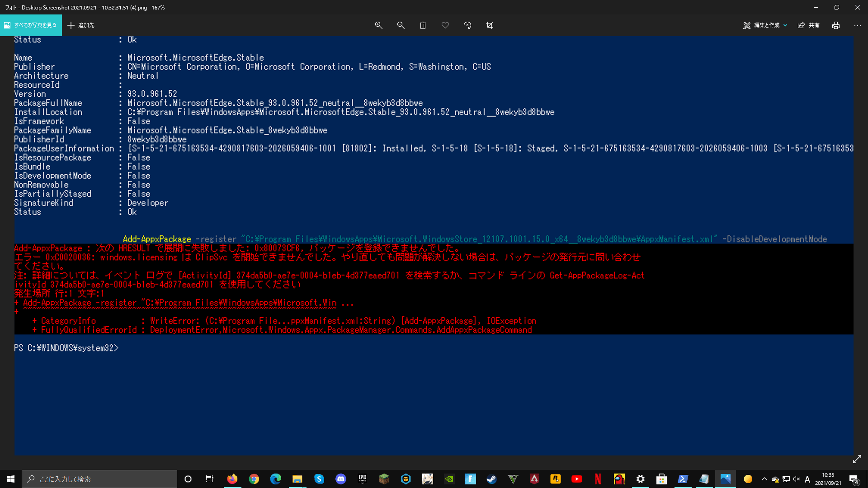Screen dimensions: 868x488
Task: Open Rockstar Games Launcher from the taskbar
Action: [x=556, y=479]
